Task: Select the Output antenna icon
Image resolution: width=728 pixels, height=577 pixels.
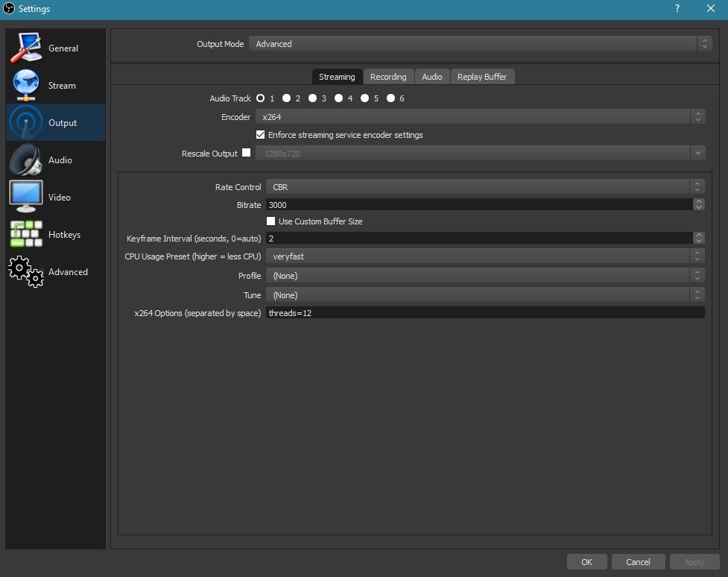Action: coord(26,122)
